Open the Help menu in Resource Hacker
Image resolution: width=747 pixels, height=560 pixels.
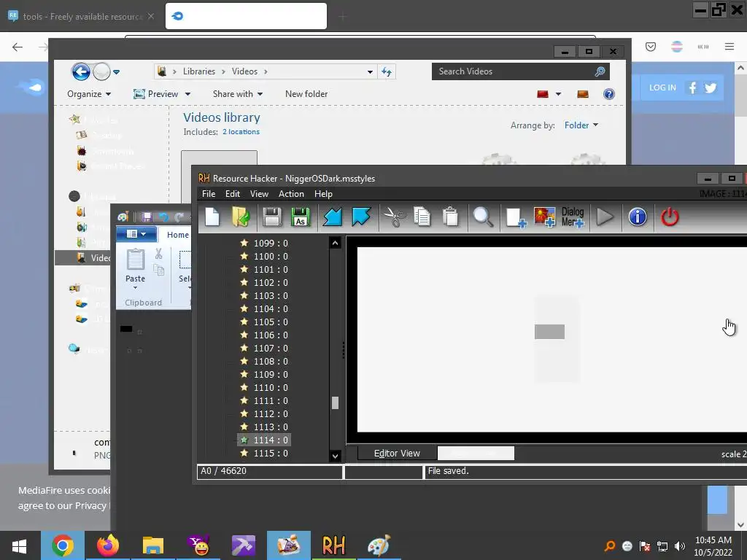click(323, 194)
